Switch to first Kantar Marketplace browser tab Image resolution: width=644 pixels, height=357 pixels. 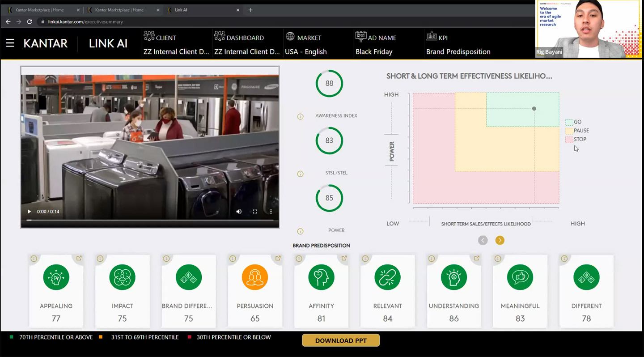pyautogui.click(x=39, y=10)
